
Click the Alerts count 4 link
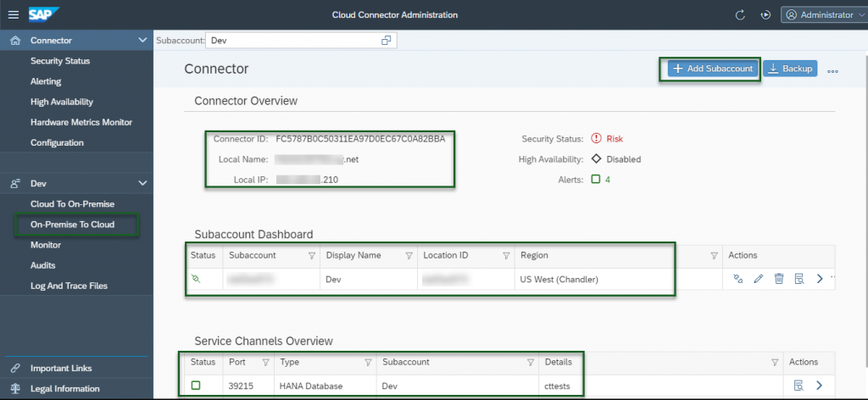click(607, 180)
